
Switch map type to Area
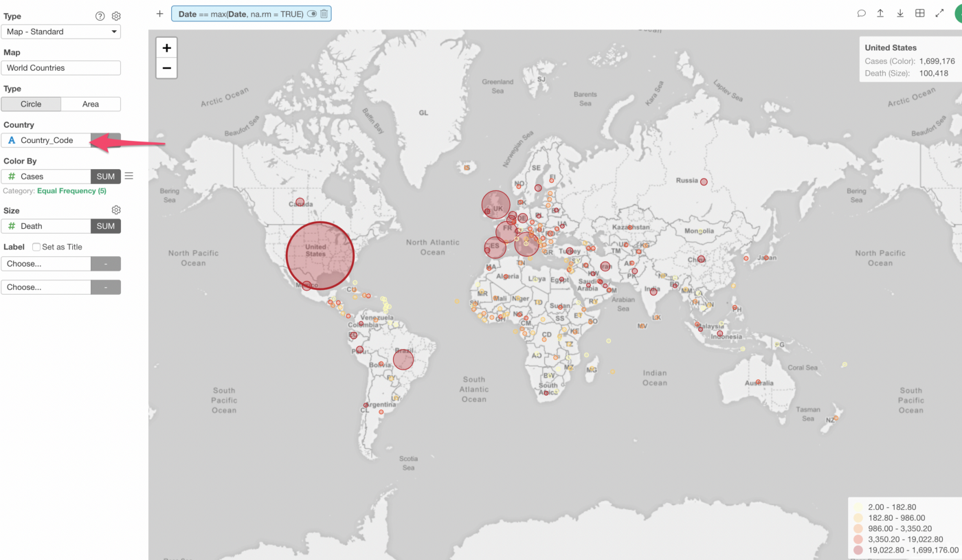[91, 104]
